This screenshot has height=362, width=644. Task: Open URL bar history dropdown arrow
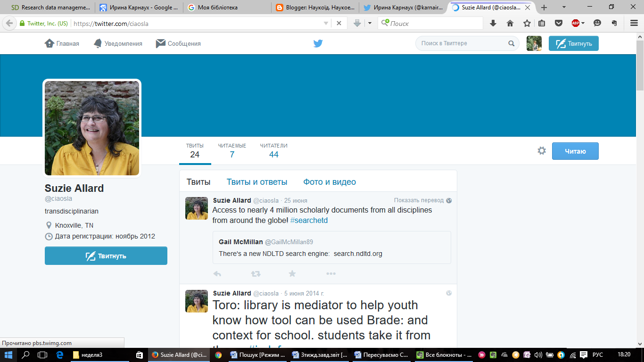[x=326, y=23]
